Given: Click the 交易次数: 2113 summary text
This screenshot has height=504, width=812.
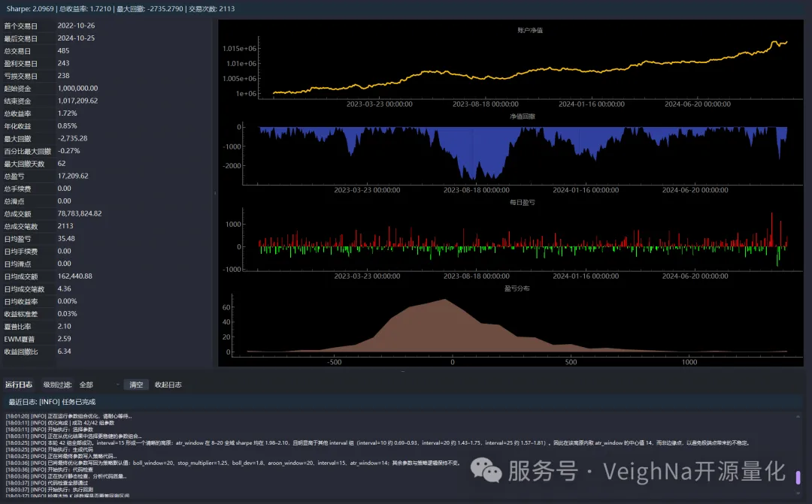Looking at the screenshot, I should coord(212,9).
